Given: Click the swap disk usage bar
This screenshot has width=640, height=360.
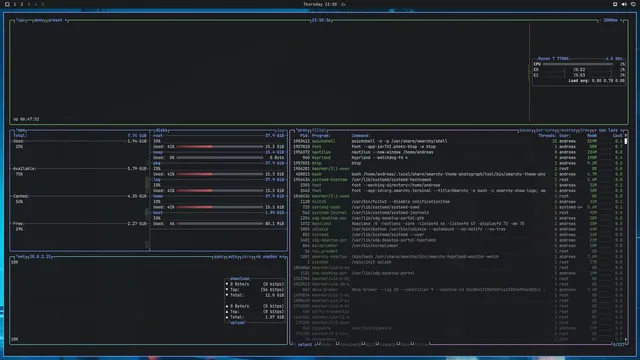Looking at the screenshot, I should (220, 158).
